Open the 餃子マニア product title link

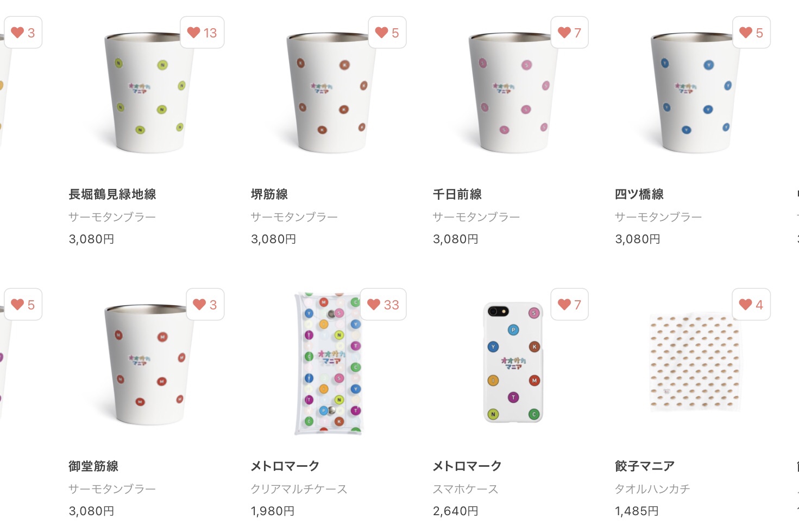point(645,466)
